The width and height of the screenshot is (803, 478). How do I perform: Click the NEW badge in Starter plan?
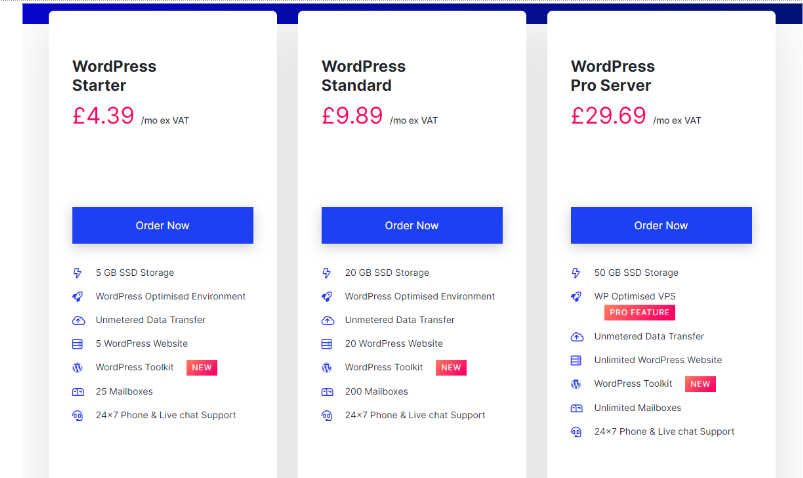(x=202, y=367)
